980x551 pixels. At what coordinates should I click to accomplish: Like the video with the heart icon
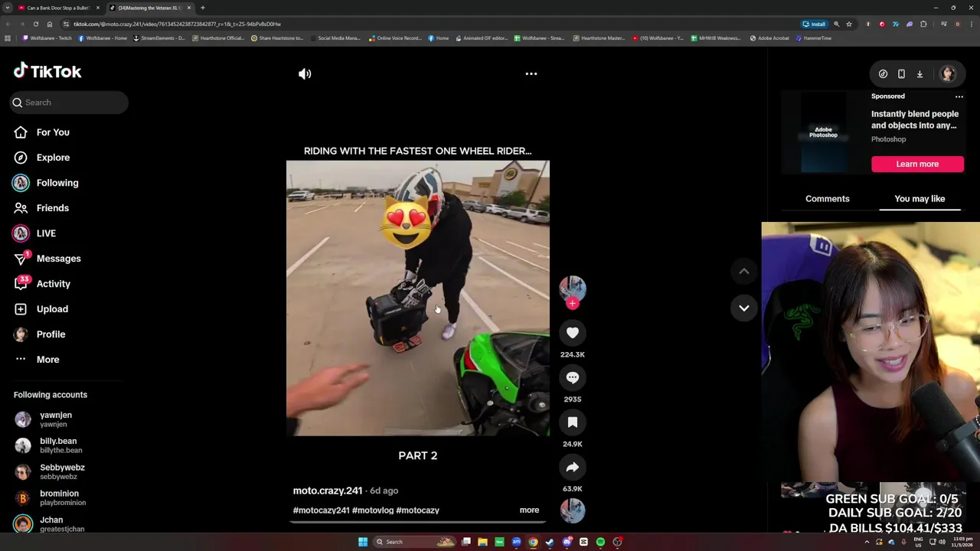click(x=572, y=333)
